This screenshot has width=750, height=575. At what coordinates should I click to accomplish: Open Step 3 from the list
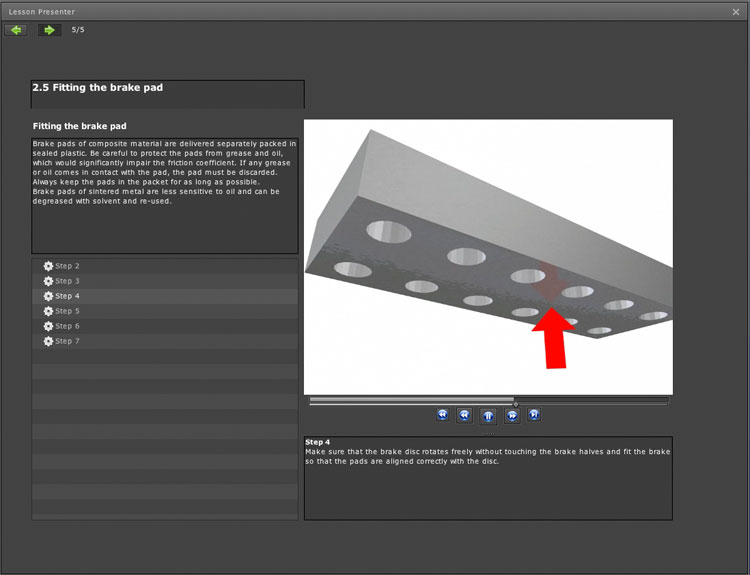point(67,281)
